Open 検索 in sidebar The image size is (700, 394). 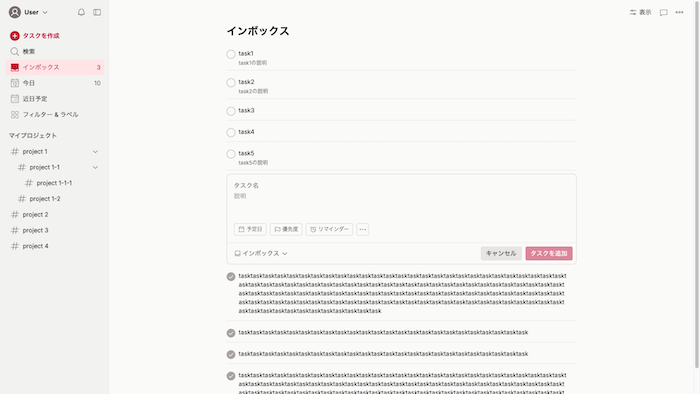coord(55,51)
